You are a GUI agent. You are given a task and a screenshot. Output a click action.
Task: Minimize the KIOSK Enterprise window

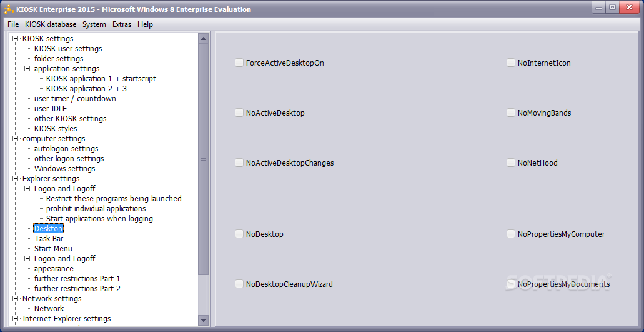click(599, 8)
